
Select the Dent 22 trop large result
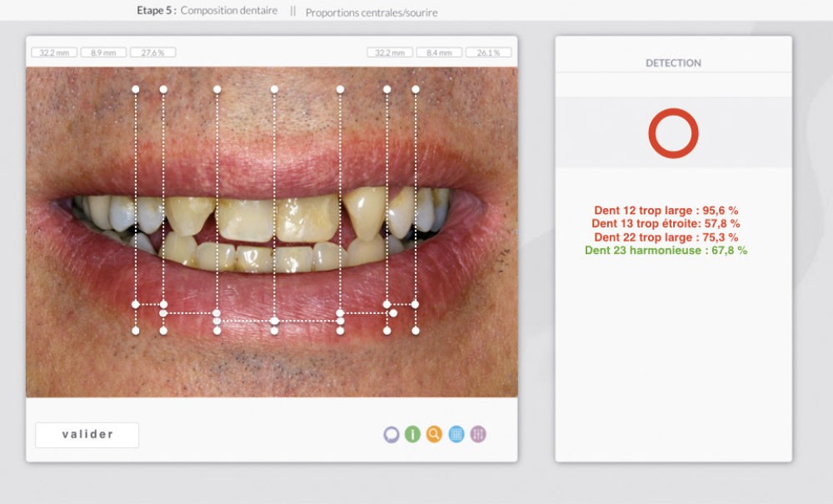click(x=666, y=237)
